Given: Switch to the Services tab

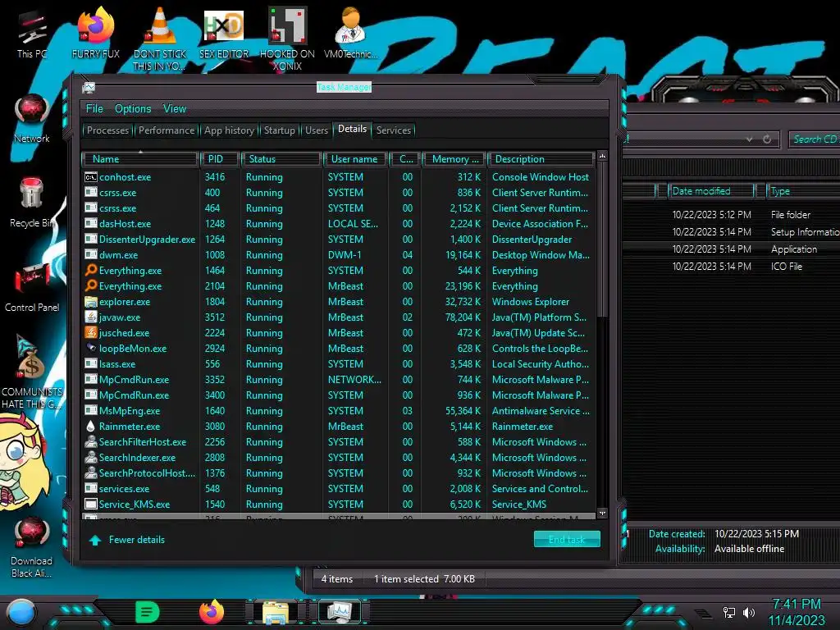Looking at the screenshot, I should 393,130.
